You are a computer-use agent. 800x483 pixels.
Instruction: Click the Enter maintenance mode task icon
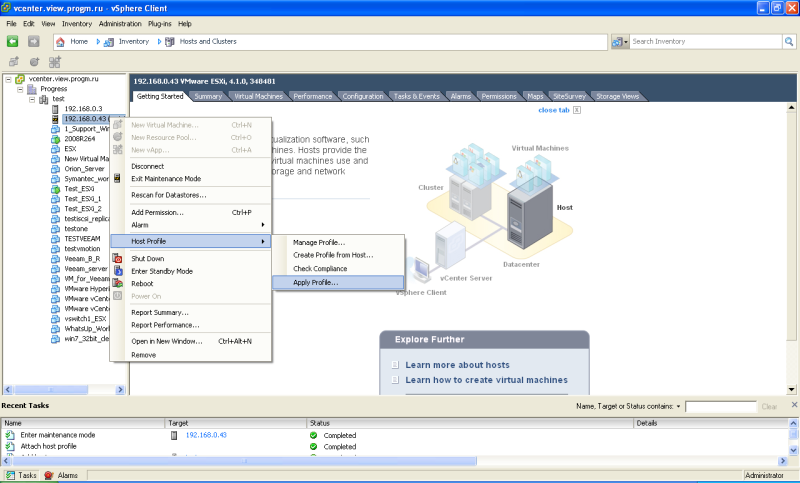[10, 435]
